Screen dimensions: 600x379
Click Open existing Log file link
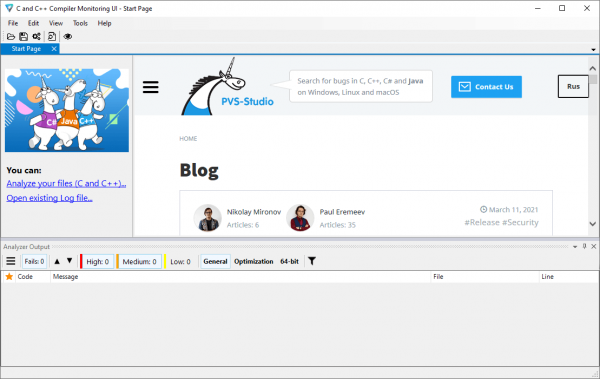[49, 198]
